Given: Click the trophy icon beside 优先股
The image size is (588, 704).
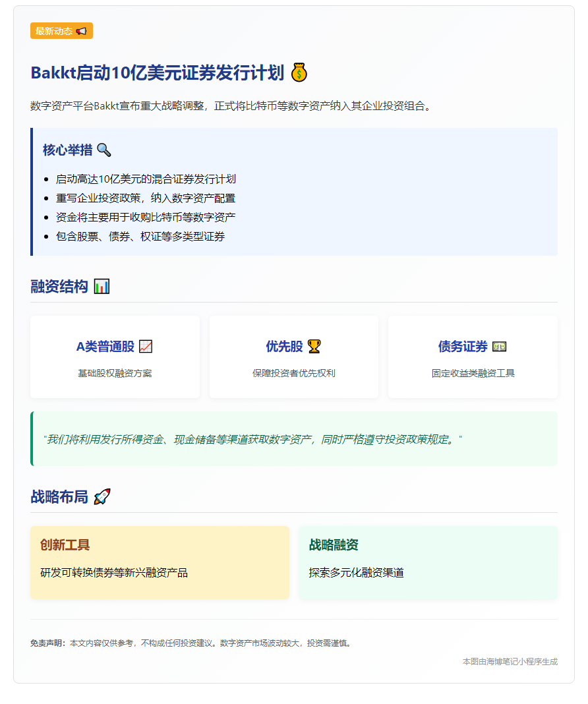Looking at the screenshot, I should point(314,347).
